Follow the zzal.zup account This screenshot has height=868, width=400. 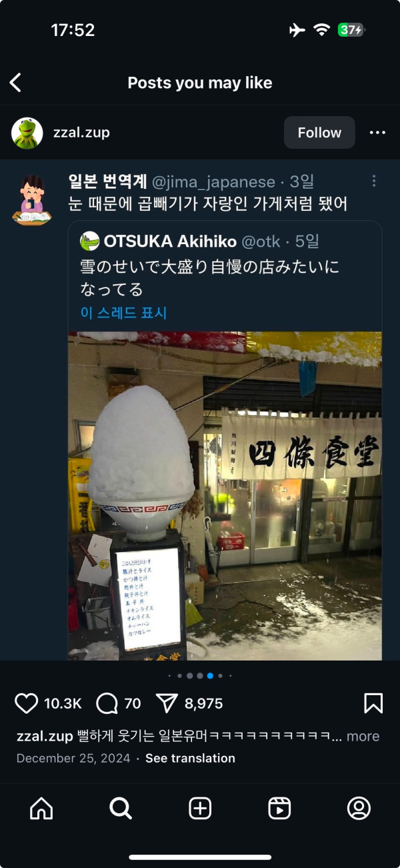[319, 133]
